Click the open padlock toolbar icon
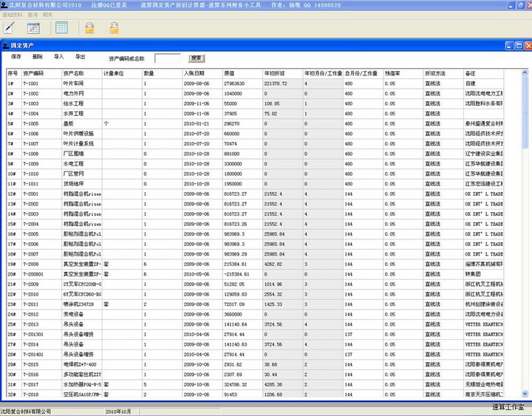Viewport: 532px width, 416px height. (x=115, y=28)
